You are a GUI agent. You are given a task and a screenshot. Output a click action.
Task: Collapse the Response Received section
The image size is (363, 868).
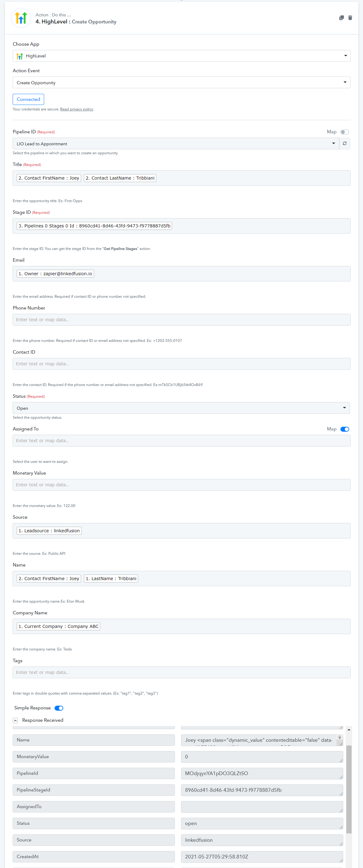coord(15,720)
